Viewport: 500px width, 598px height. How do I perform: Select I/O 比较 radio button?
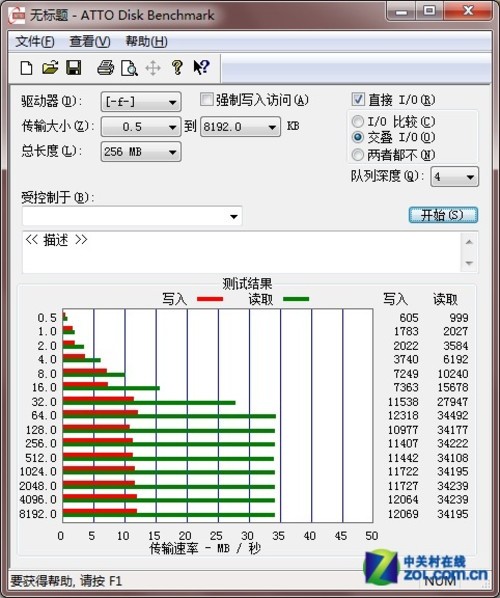(x=358, y=122)
